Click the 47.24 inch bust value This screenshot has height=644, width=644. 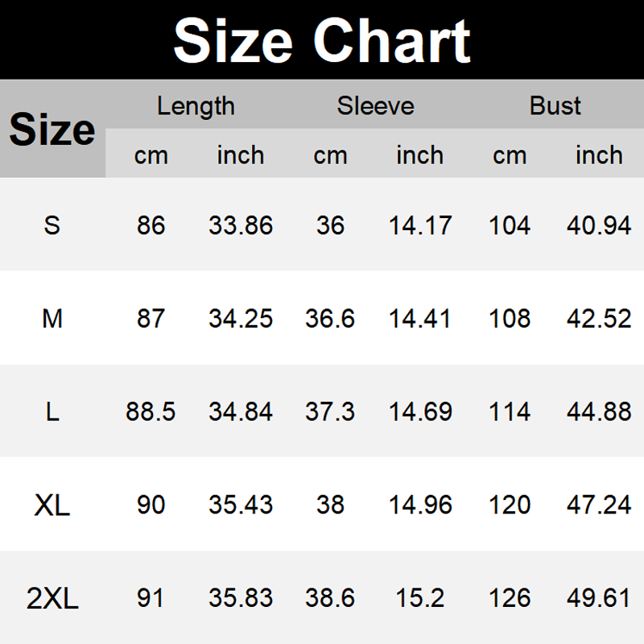click(599, 506)
